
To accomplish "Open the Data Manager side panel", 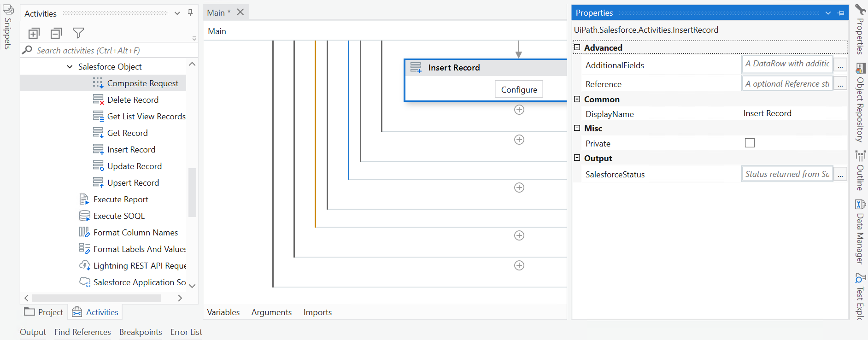I will [x=860, y=231].
